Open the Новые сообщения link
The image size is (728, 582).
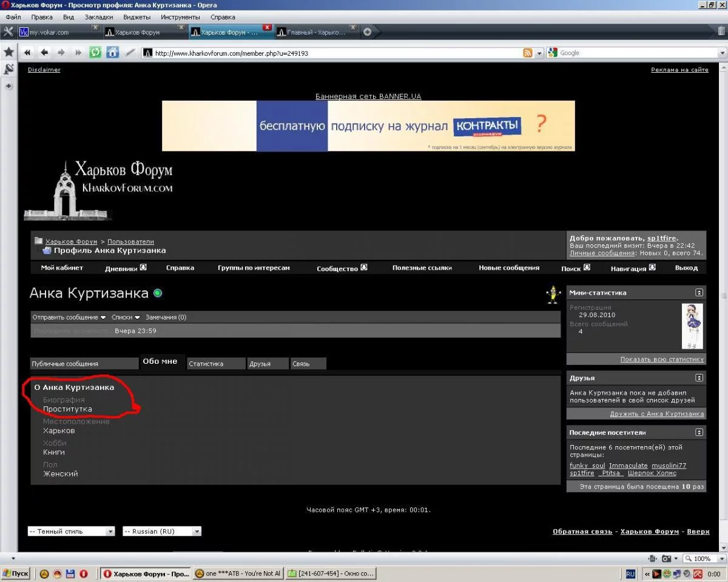[509, 267]
